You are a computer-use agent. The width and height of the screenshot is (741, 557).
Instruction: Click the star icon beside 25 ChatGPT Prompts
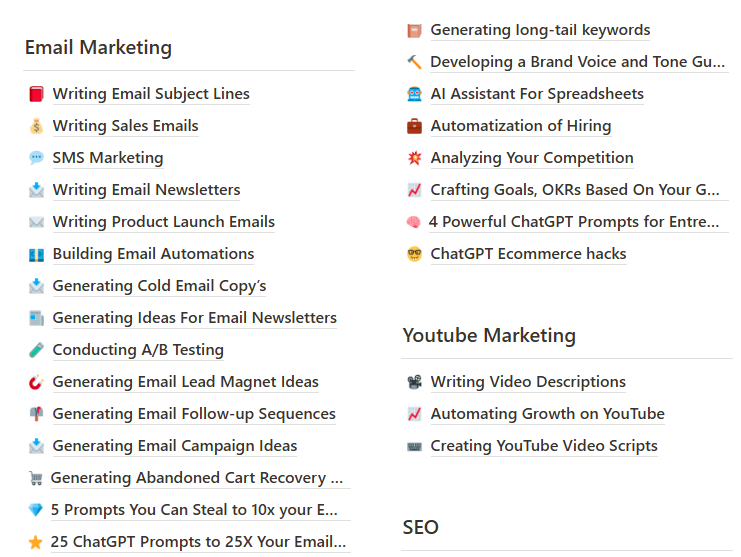pyautogui.click(x=36, y=542)
